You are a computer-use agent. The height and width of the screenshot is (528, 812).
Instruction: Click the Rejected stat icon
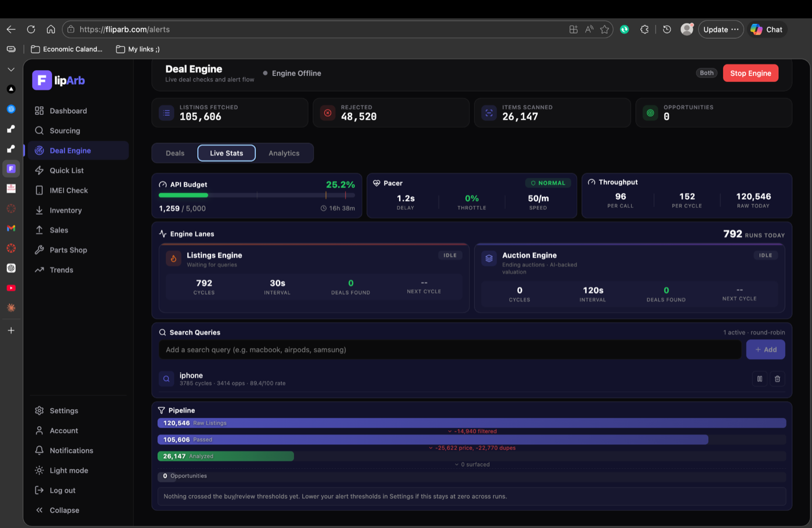pyautogui.click(x=328, y=113)
